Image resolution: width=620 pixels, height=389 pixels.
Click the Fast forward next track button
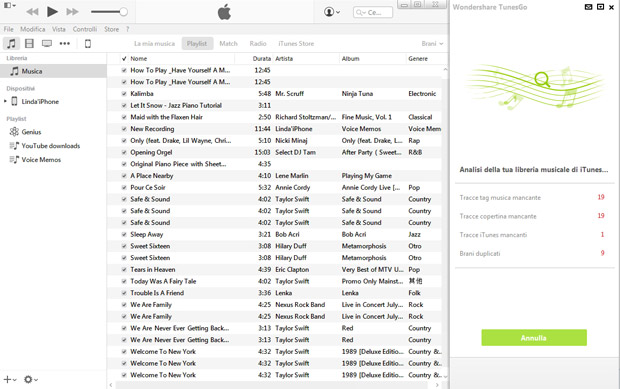[x=72, y=12]
